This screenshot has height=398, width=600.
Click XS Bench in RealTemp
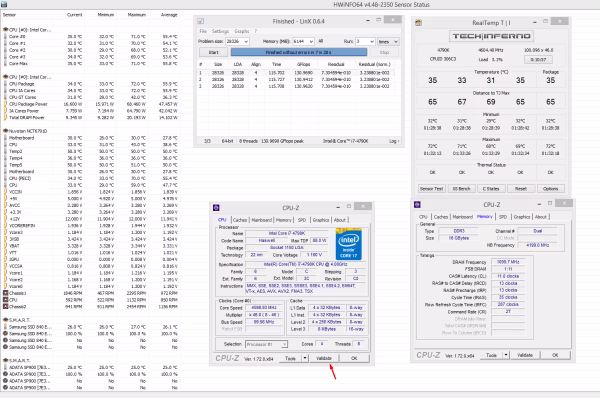[461, 189]
